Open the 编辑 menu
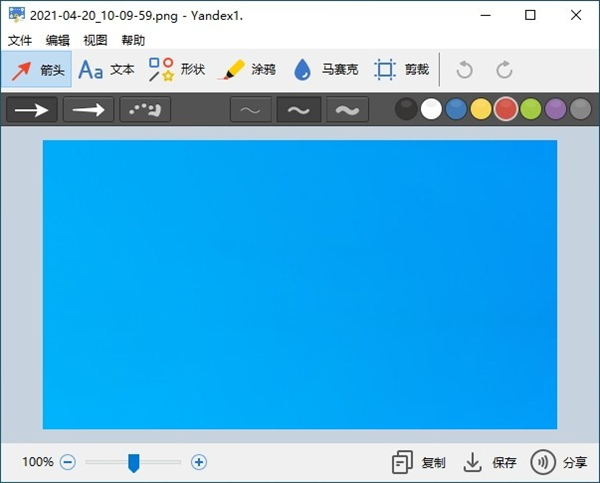Viewport: 600px width, 483px height. point(57,40)
